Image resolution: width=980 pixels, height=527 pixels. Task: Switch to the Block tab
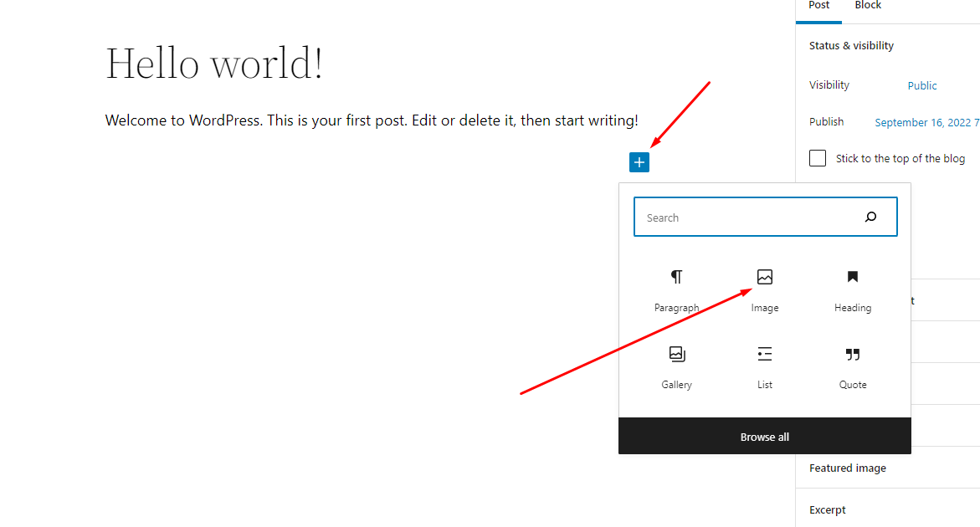click(x=867, y=5)
